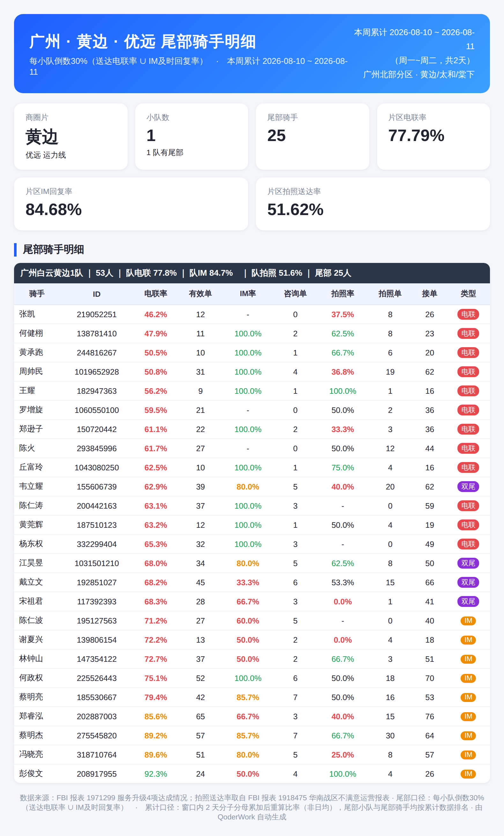Viewport: 504px width, 836px height.
Task: Click the 数据来源 footer note
Action: tap(252, 807)
